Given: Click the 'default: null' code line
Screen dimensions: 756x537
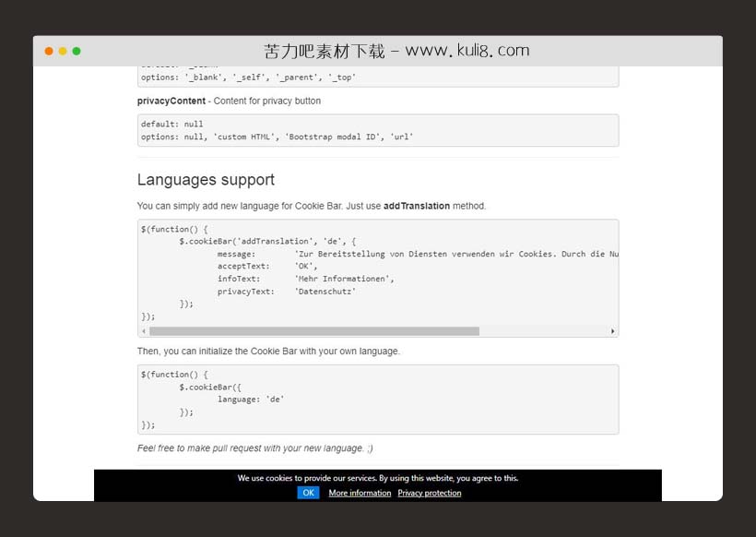Looking at the screenshot, I should coord(172,124).
